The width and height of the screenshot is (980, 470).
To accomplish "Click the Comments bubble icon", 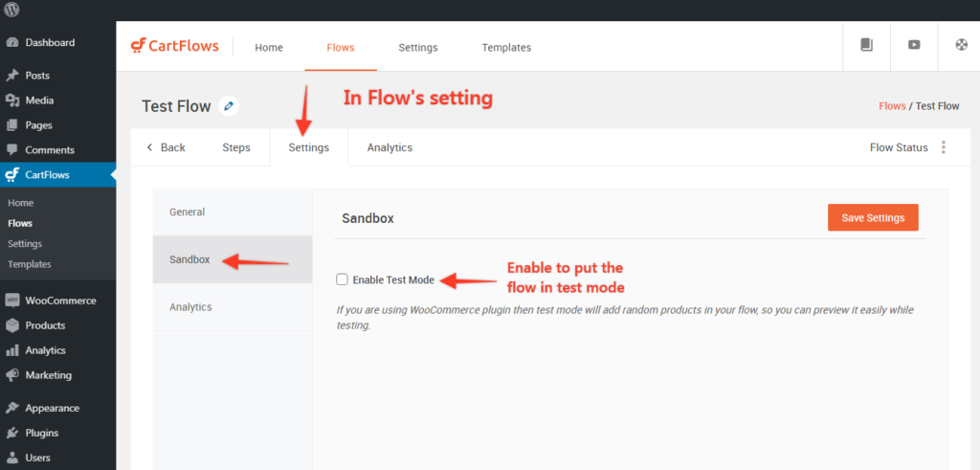I will tap(11, 150).
